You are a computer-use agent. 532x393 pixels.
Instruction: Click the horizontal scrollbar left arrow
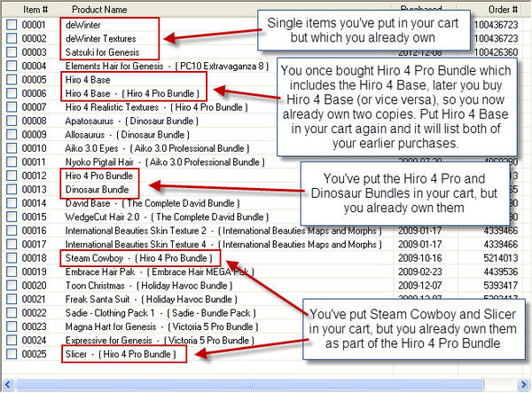tap(7, 385)
